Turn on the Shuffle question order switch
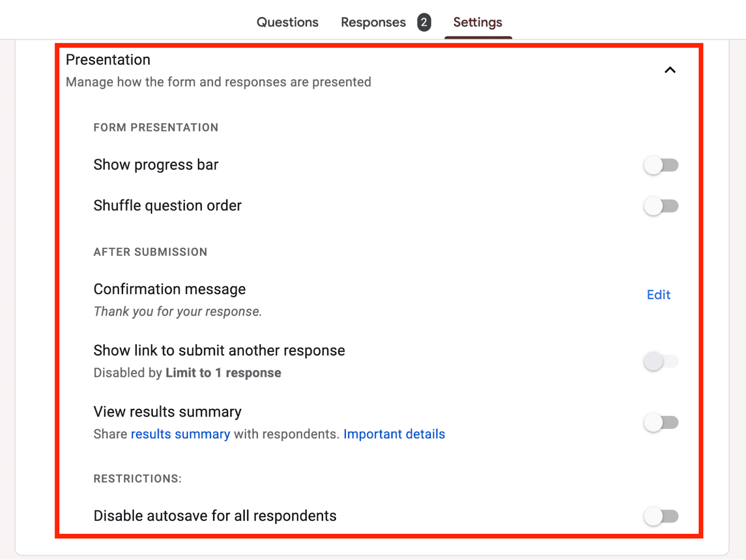The image size is (746, 560). 661,206
